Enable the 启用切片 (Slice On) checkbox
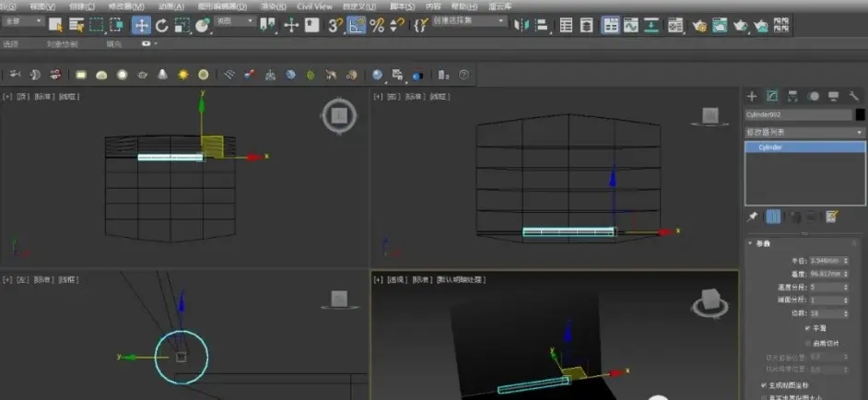The height and width of the screenshot is (400, 868). point(808,342)
